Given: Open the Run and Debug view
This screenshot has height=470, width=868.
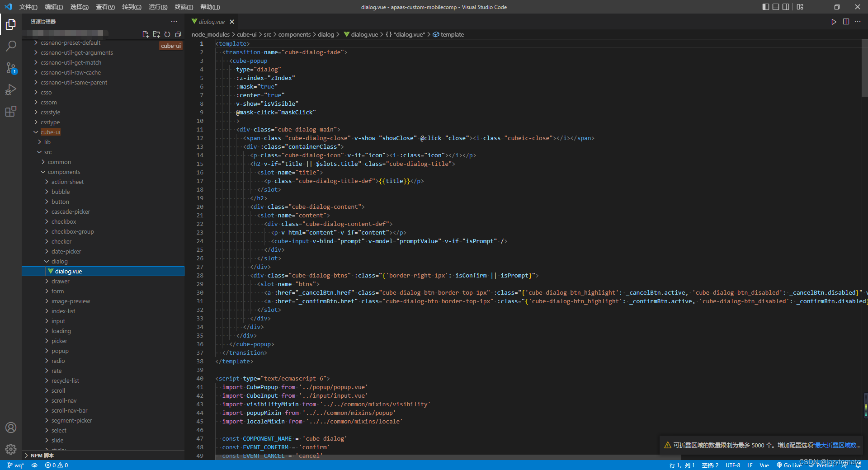Looking at the screenshot, I should click(11, 89).
